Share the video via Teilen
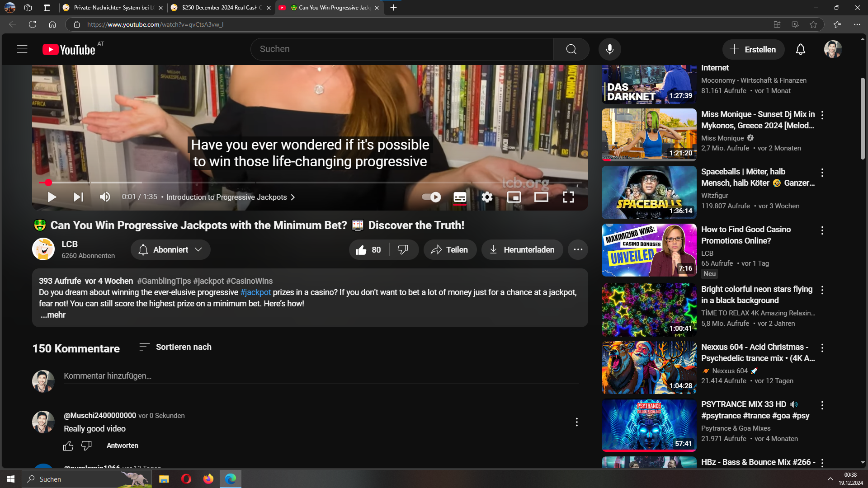Screen dimensions: 868x488 [x=450, y=250]
